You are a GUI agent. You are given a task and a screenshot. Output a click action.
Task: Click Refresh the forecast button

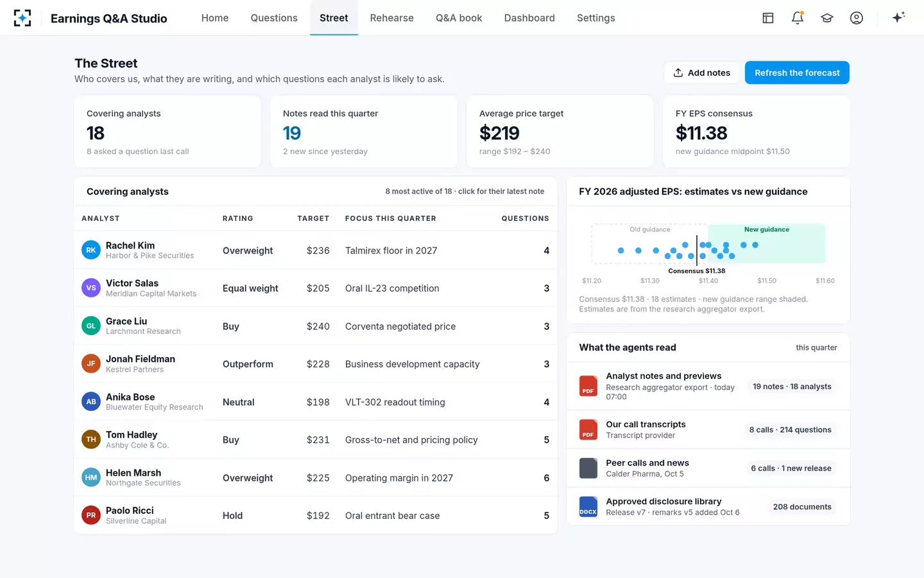pos(797,73)
